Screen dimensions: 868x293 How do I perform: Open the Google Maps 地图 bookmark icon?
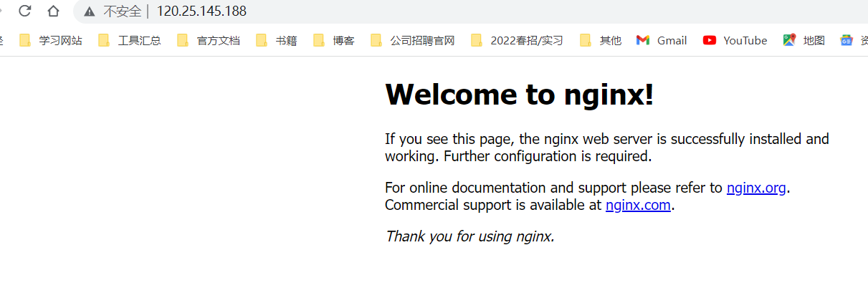(790, 40)
